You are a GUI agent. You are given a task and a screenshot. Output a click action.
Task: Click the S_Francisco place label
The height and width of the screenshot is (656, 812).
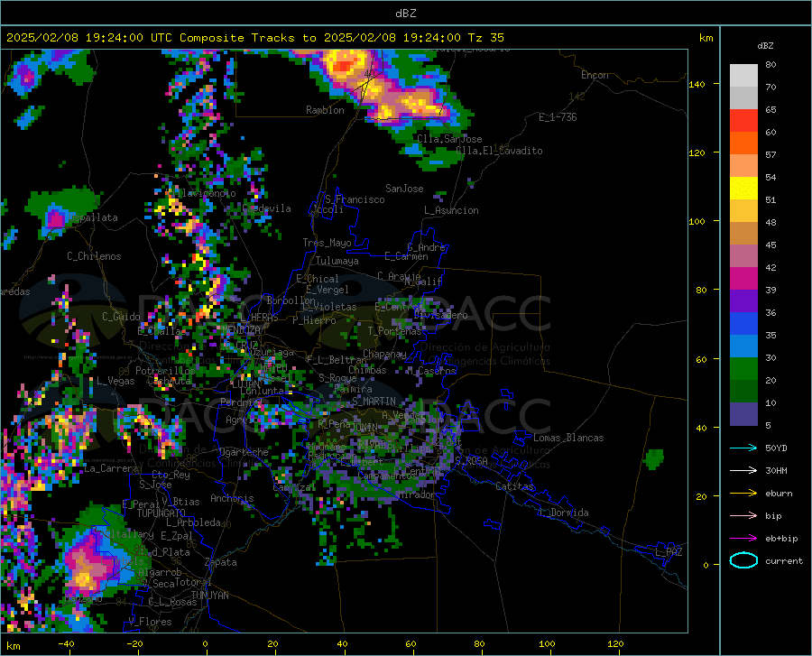(355, 199)
